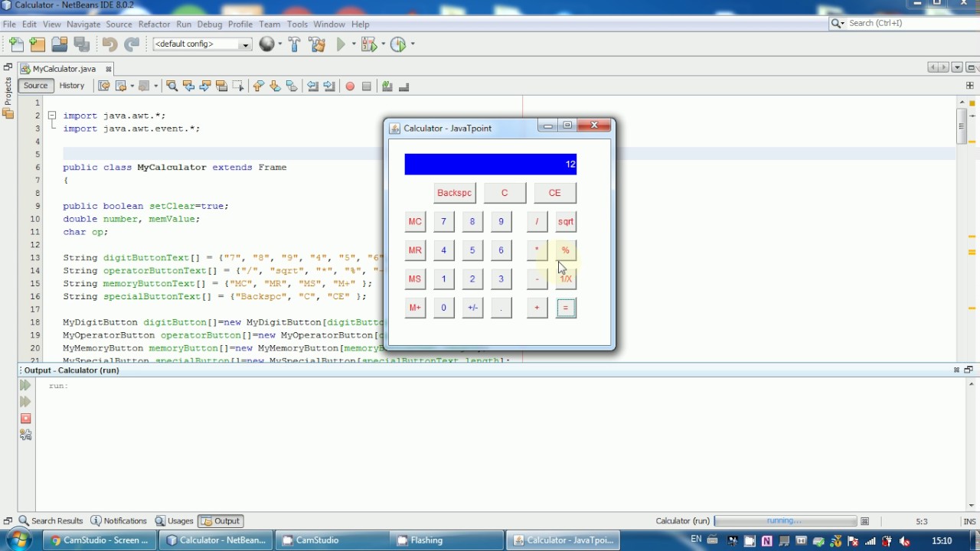Expand the Profile Project arrow dropdown
Image resolution: width=980 pixels, height=551 pixels.
click(412, 44)
